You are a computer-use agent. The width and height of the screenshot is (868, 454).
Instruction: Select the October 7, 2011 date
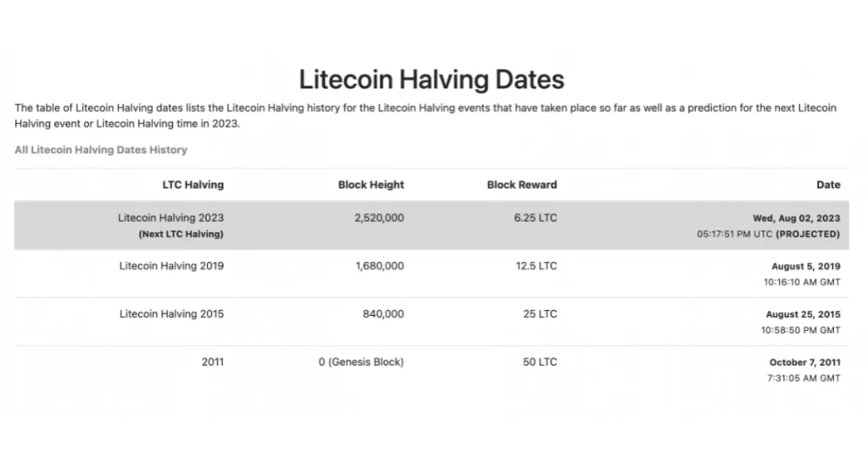805,363
